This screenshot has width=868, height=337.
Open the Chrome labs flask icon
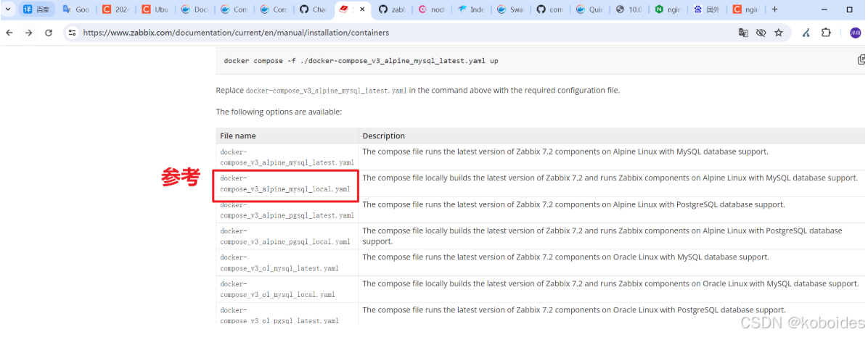[806, 33]
